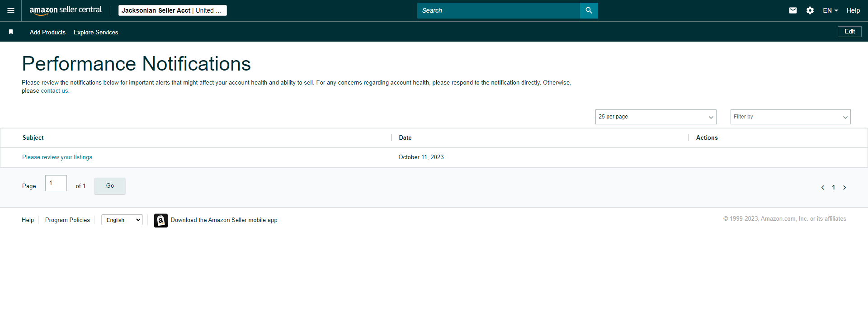Image resolution: width=868 pixels, height=336 pixels.
Task: Click the Amazon Seller Central logo
Action: (x=66, y=10)
